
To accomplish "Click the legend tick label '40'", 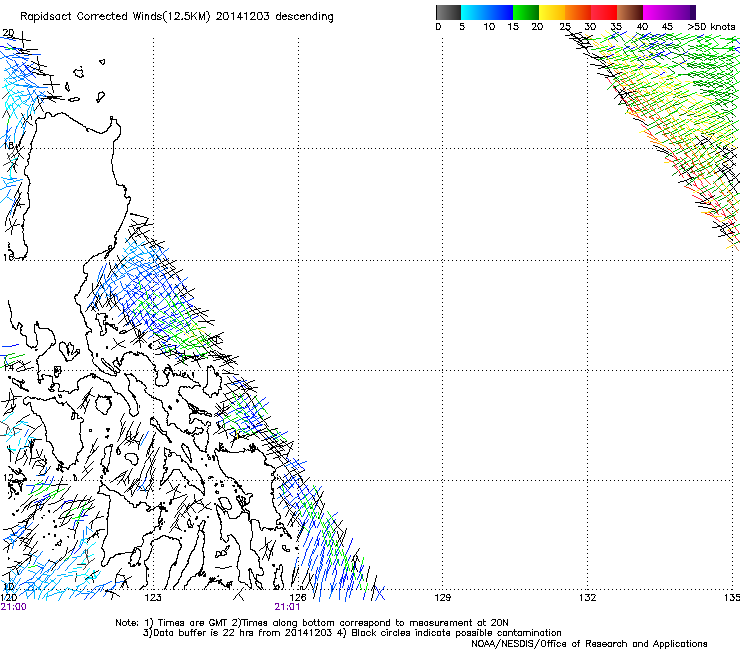I will pyautogui.click(x=642, y=27).
